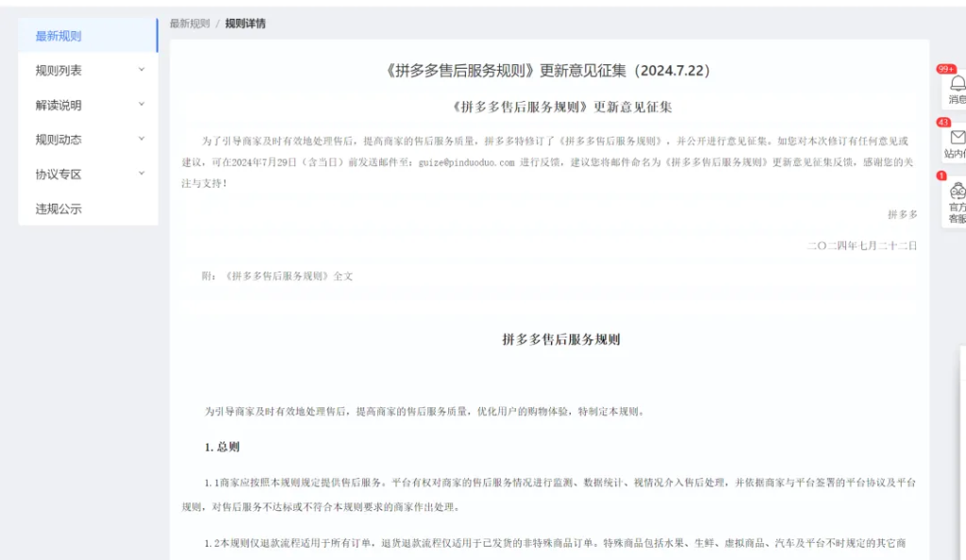Image resolution: width=966 pixels, height=560 pixels.
Task: Click the 99+ badge on messages
Action: 945,69
